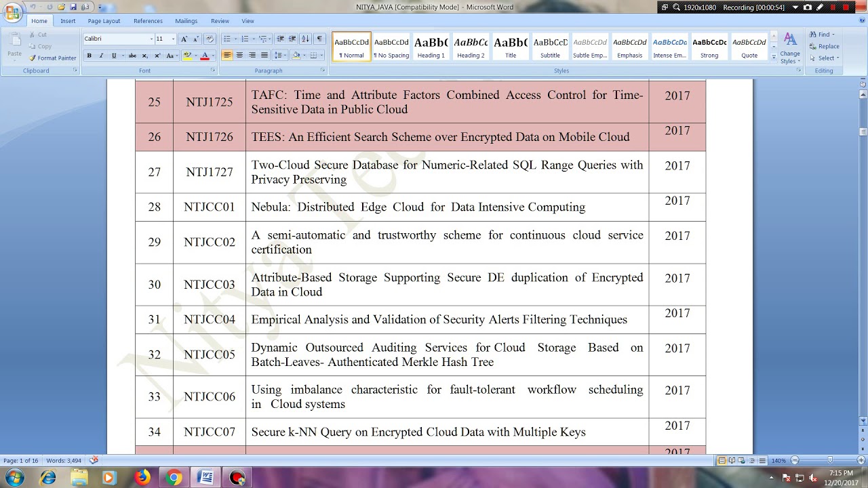868x488 pixels.
Task: Switch to the Page Layout tab
Action: 104,21
